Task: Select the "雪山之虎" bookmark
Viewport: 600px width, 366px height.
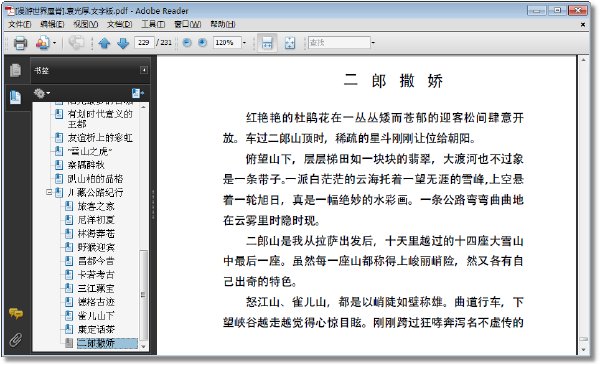Action: point(90,152)
